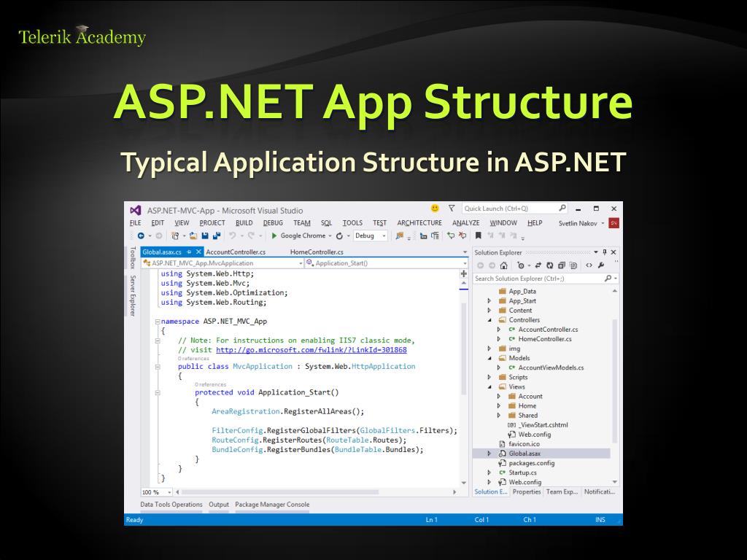The width and height of the screenshot is (747, 560).
Task: Click the Svetlin Nakov red avatar icon
Action: [614, 223]
